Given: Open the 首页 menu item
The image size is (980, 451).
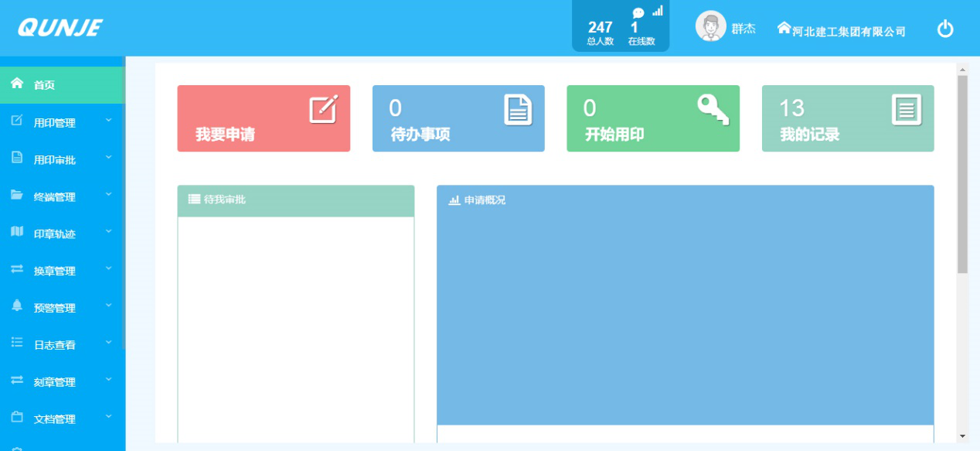Looking at the screenshot, I should 62,85.
